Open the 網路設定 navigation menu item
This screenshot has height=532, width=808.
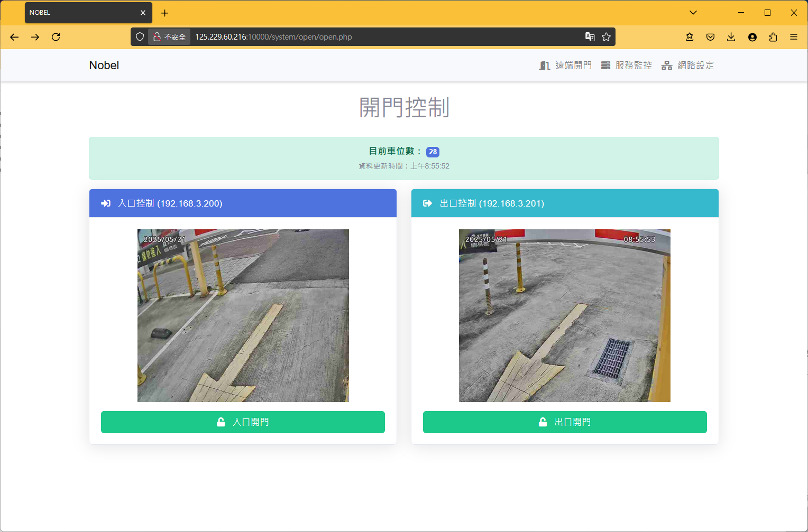coord(688,65)
